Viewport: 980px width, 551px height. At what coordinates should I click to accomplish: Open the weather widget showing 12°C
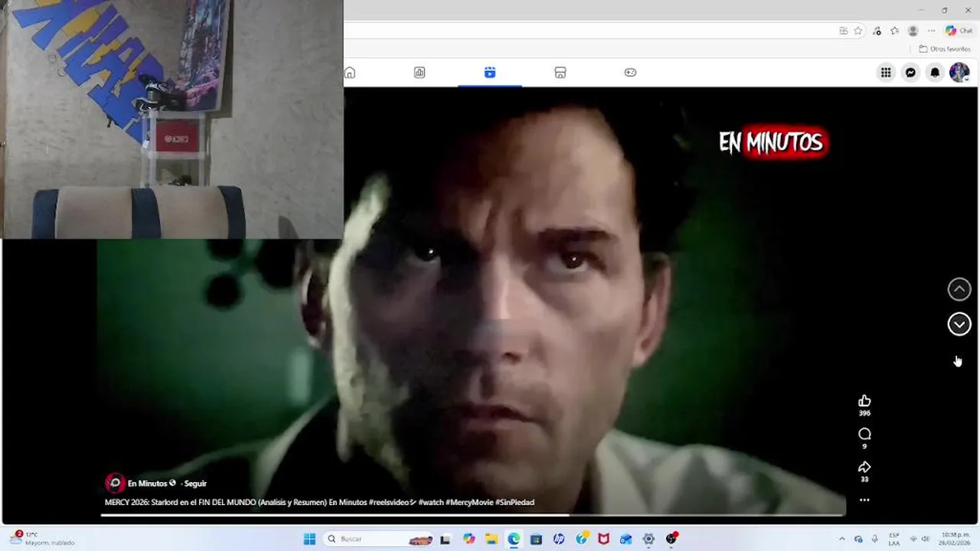point(43,539)
